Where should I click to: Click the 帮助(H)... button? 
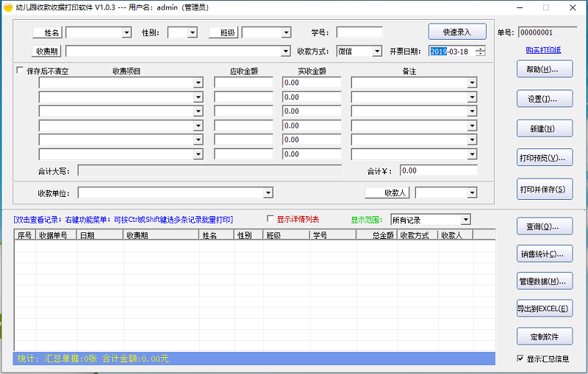(545, 69)
